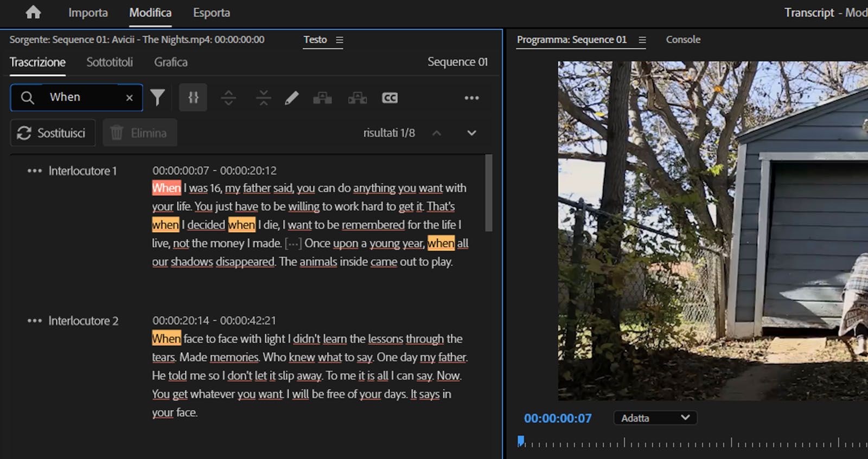Click the Home icon
The height and width of the screenshot is (459, 868).
click(x=33, y=12)
